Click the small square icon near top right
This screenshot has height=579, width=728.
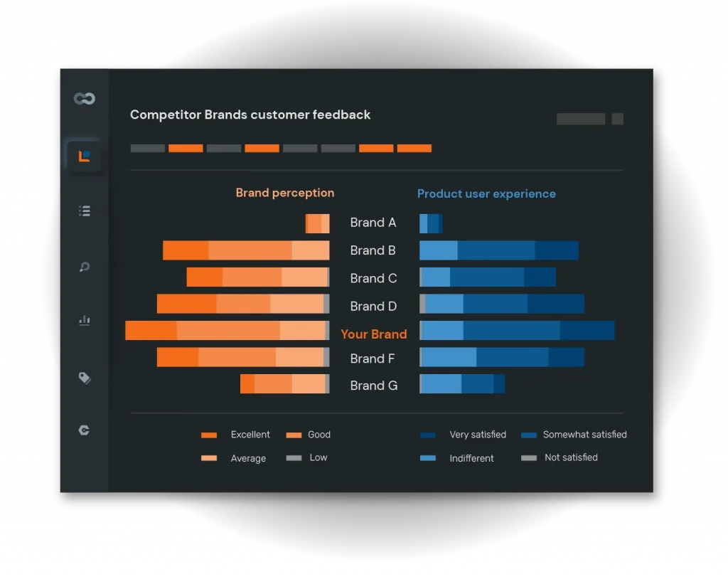[x=616, y=119]
